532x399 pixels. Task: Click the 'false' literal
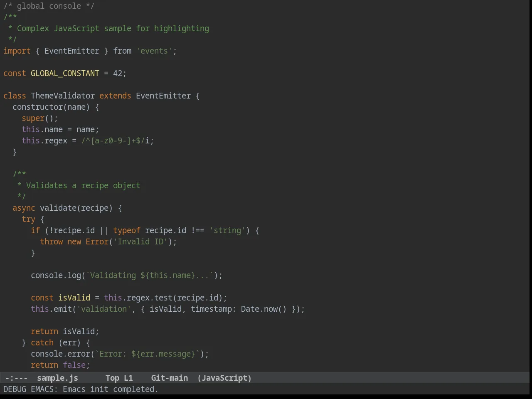point(74,365)
